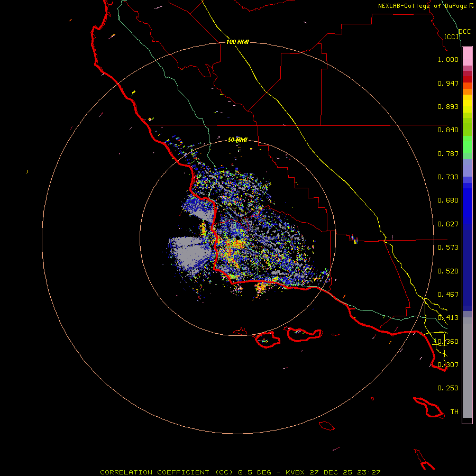
Task: Select the 0.840 scale value
Action: [448, 130]
